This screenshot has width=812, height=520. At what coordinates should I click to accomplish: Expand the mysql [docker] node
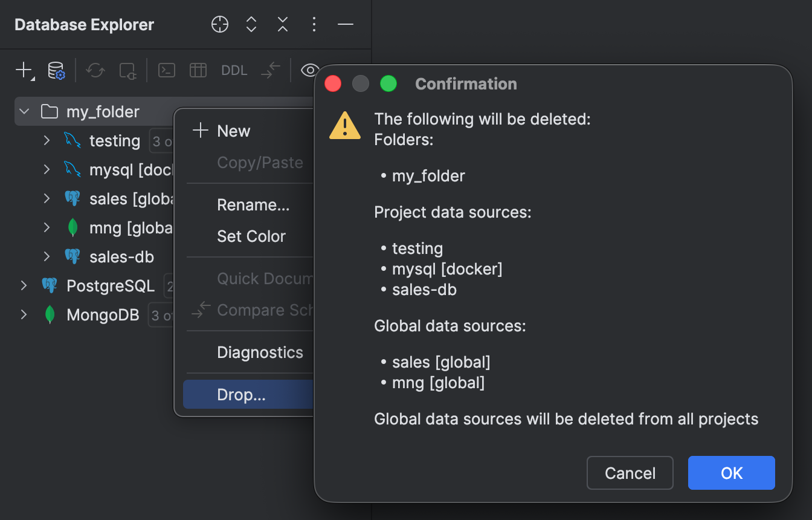tap(47, 169)
